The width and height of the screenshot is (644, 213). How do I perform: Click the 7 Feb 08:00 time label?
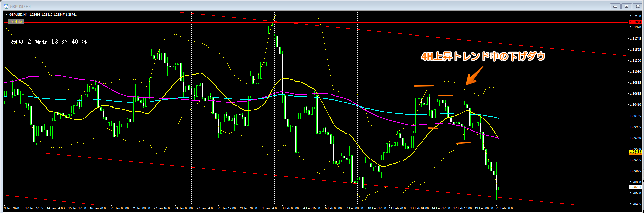pyautogui.click(x=355, y=208)
